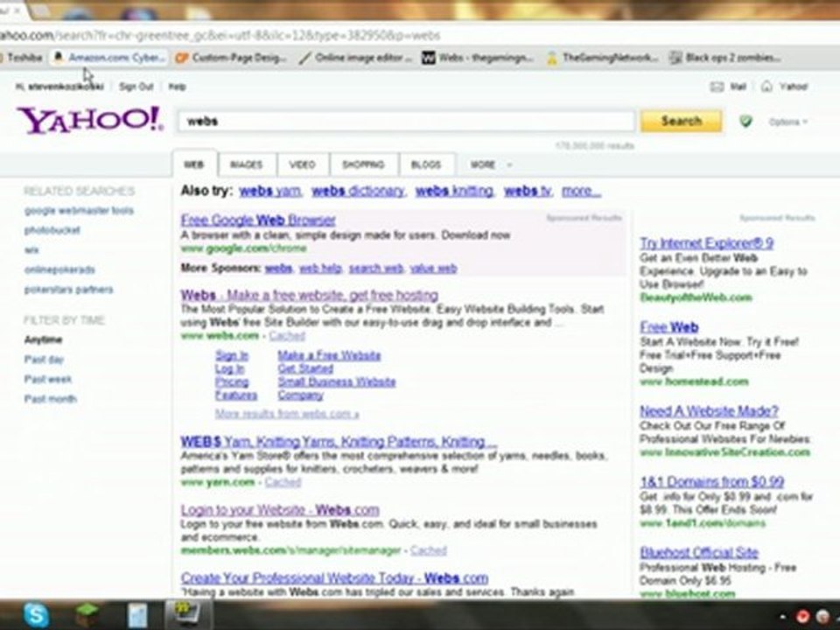
Task: Click the Sign Out link
Action: pyautogui.click(x=136, y=87)
